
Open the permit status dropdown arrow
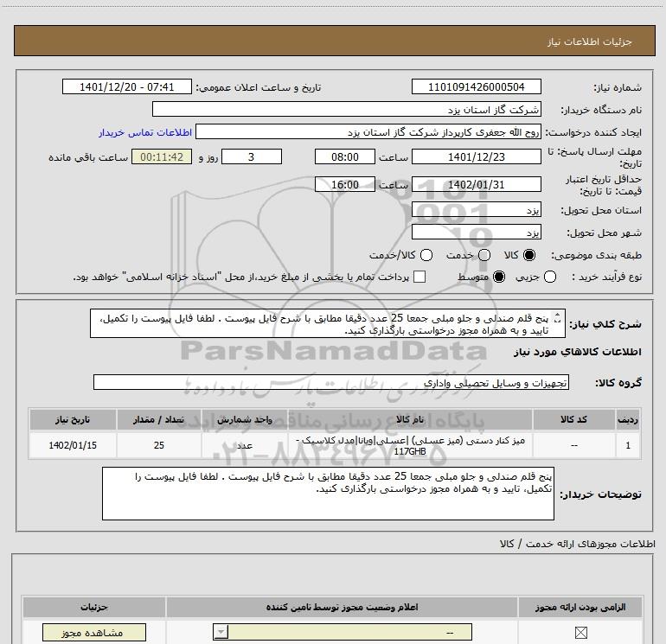(x=221, y=632)
